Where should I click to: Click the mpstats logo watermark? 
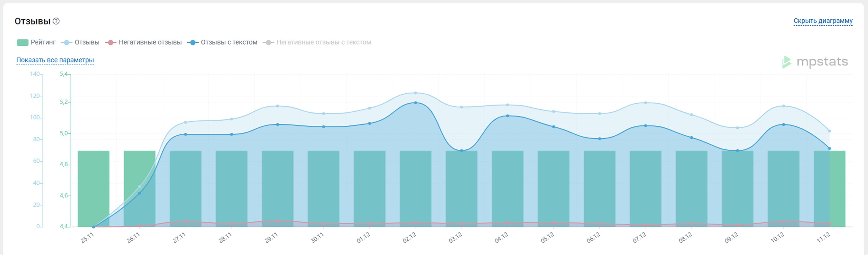click(815, 62)
